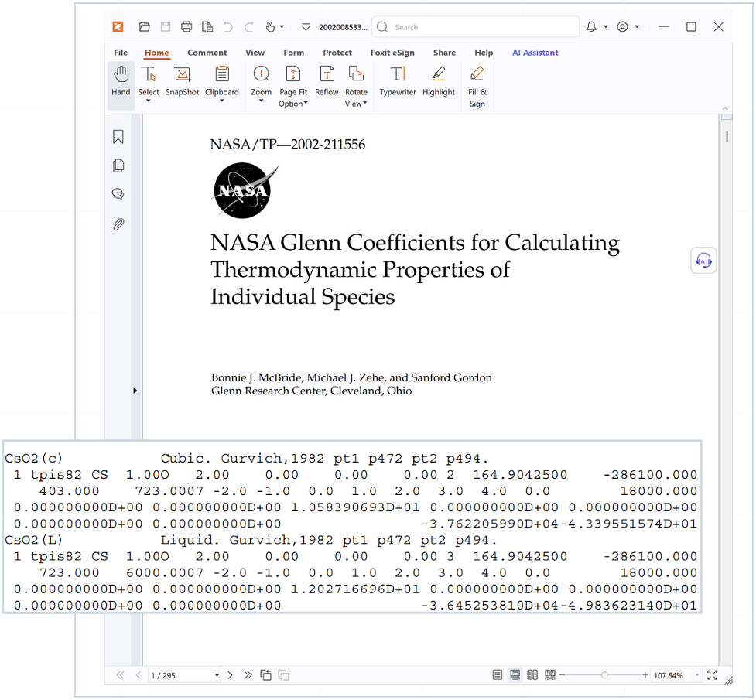Click in the Search field
The image size is (756, 700).
(475, 27)
